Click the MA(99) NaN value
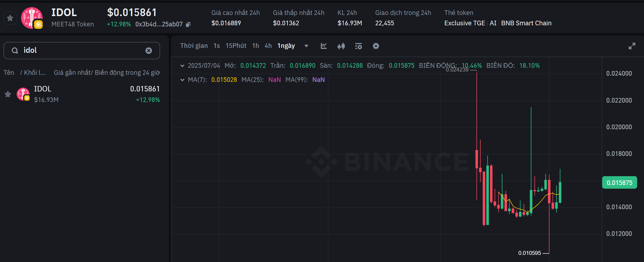The width and height of the screenshot is (644, 262). coord(319,80)
